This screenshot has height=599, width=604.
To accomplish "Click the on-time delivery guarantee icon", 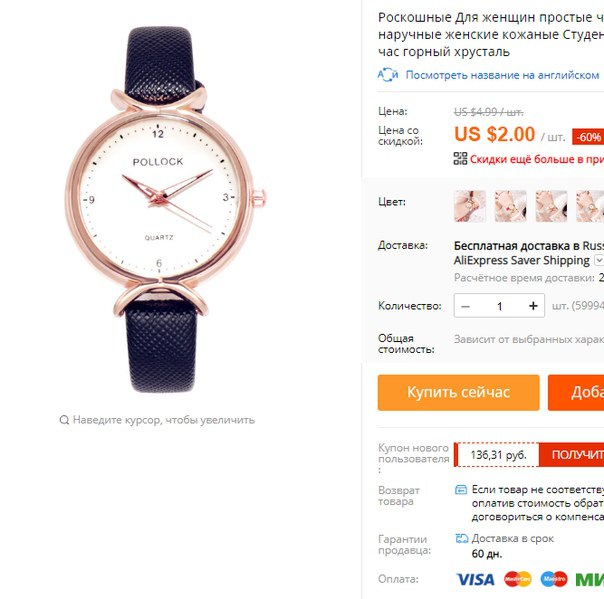I will point(461,538).
